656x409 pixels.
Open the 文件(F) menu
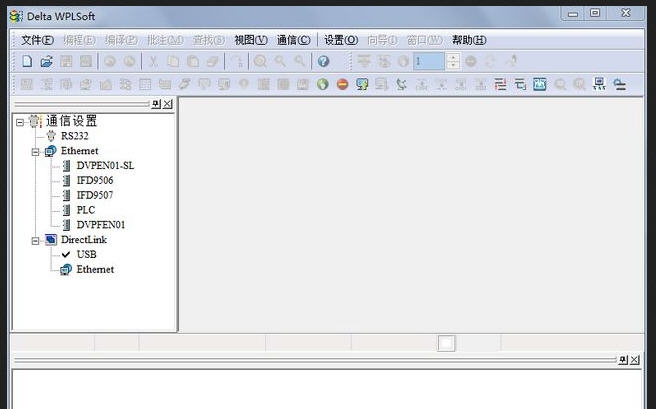coord(37,40)
